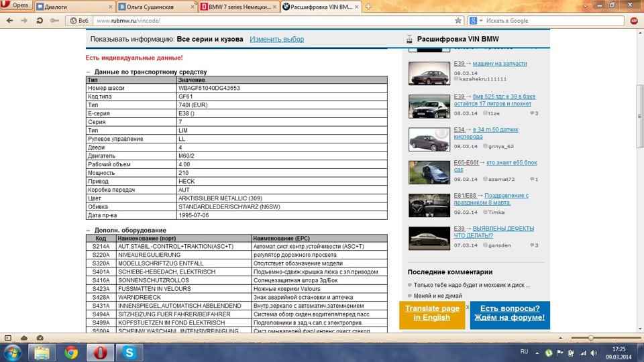This screenshot has width=644, height=362.
Task: Collapse the Дополн. оборудование section
Action: click(88, 230)
